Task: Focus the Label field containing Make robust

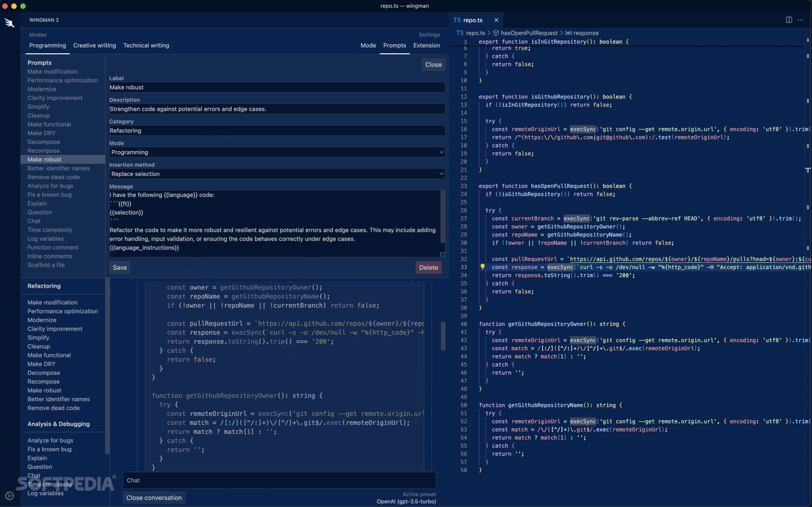Action: point(277,87)
